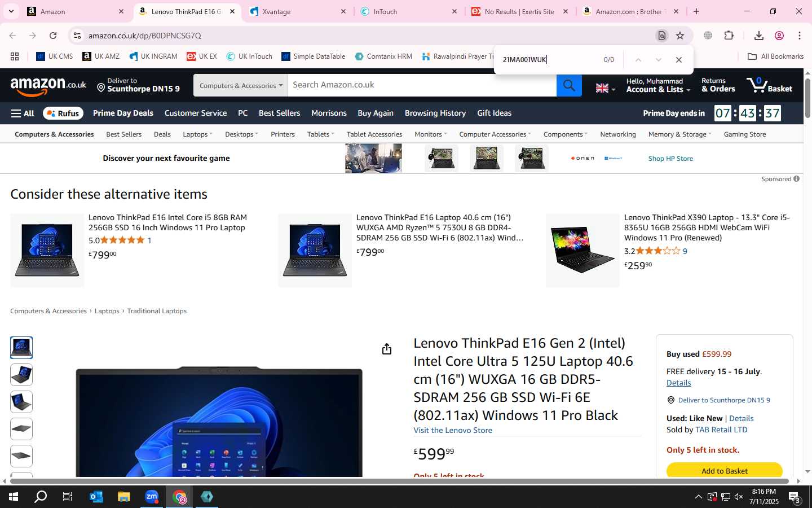Open Windows taskbar search

tap(41, 497)
